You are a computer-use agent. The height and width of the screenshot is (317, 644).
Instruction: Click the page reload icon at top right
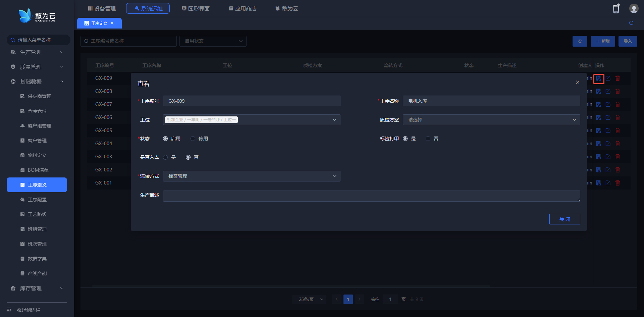coord(631,23)
